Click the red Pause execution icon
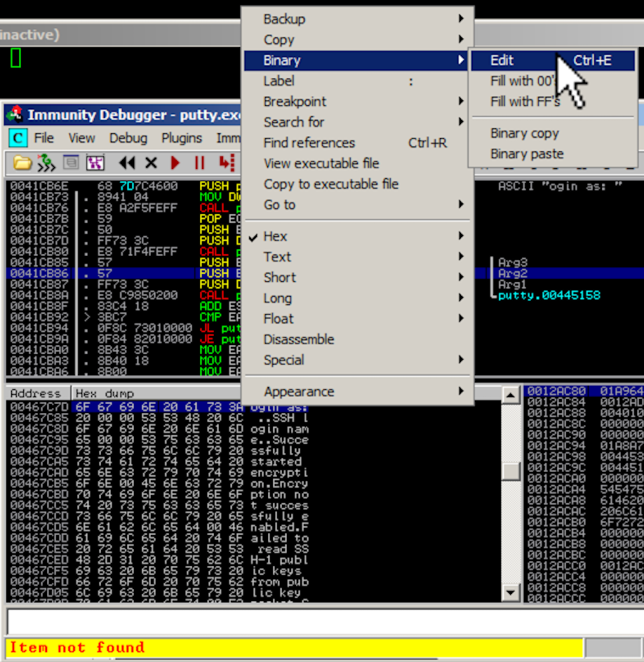644x662 pixels. [x=199, y=163]
